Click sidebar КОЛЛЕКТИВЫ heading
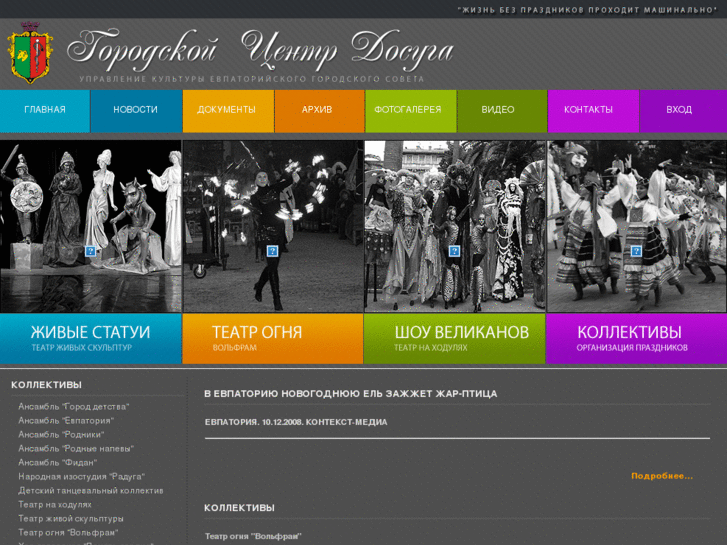The width and height of the screenshot is (727, 545). pyautogui.click(x=46, y=385)
